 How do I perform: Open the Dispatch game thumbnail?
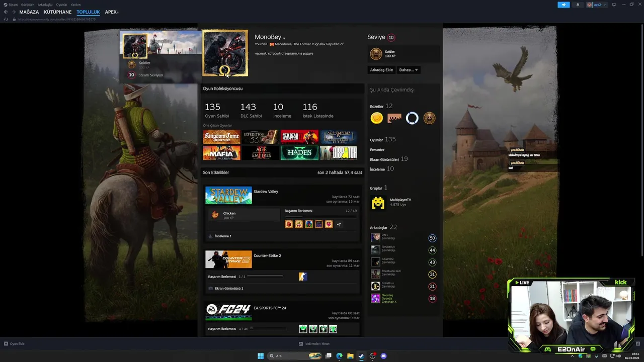point(339,152)
